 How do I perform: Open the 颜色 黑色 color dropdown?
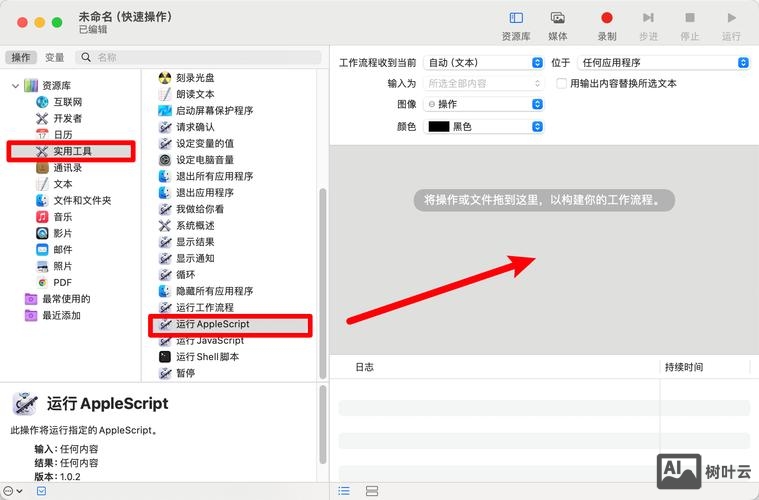pos(484,126)
